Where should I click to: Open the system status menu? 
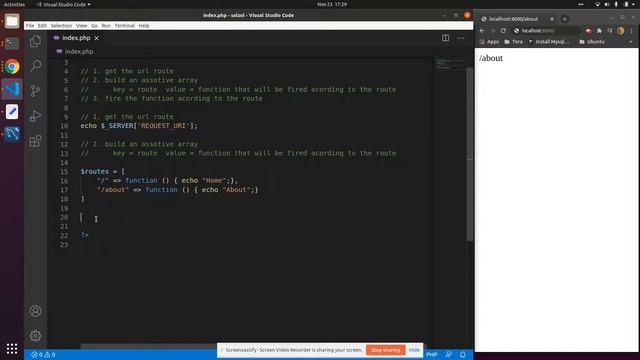[x=616, y=4]
